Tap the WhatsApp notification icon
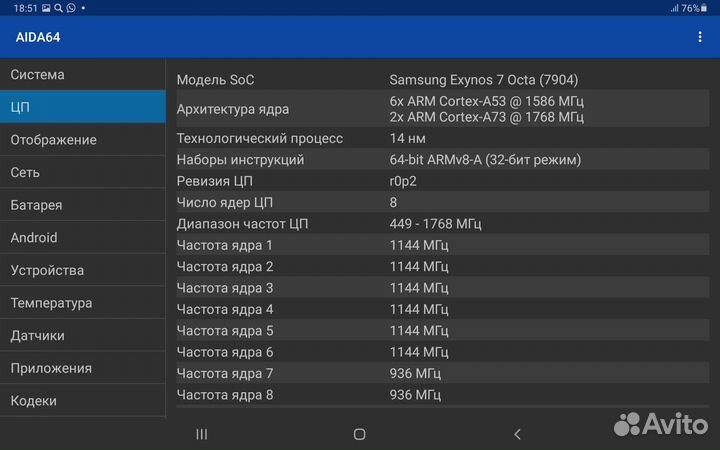 click(71, 8)
